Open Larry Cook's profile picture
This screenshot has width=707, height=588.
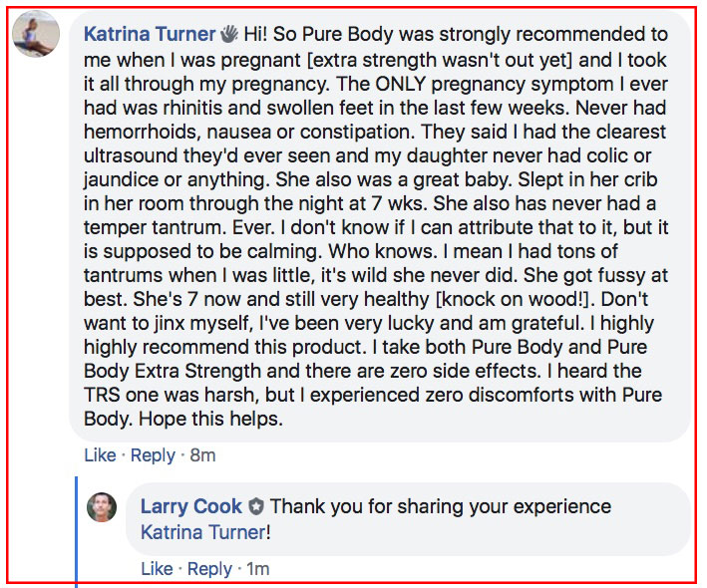coord(102,507)
